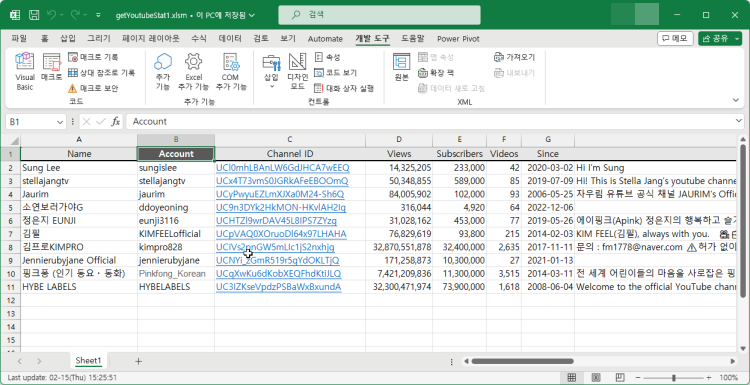Switch to the Automate tab
This screenshot has height=385, width=750.
[x=325, y=39]
